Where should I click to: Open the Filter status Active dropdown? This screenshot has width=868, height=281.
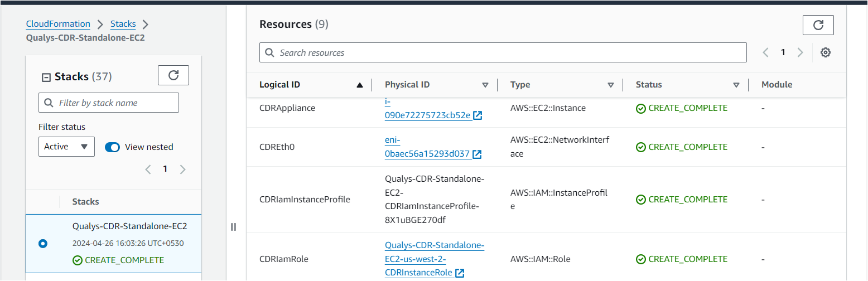[x=66, y=147]
